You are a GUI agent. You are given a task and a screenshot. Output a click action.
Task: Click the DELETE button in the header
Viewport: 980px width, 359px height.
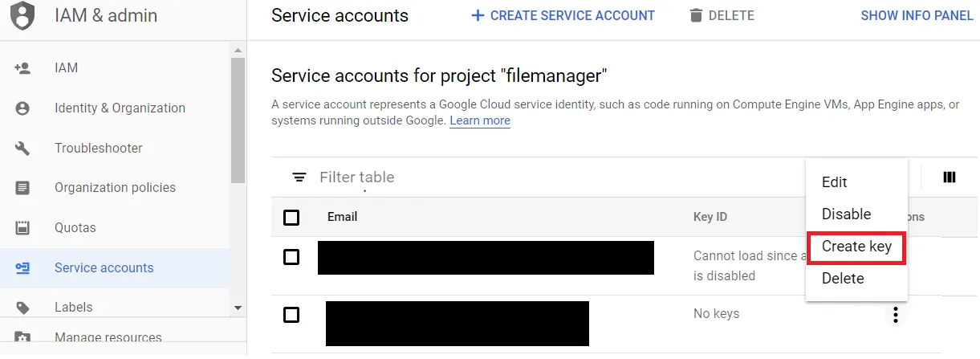coord(722,15)
